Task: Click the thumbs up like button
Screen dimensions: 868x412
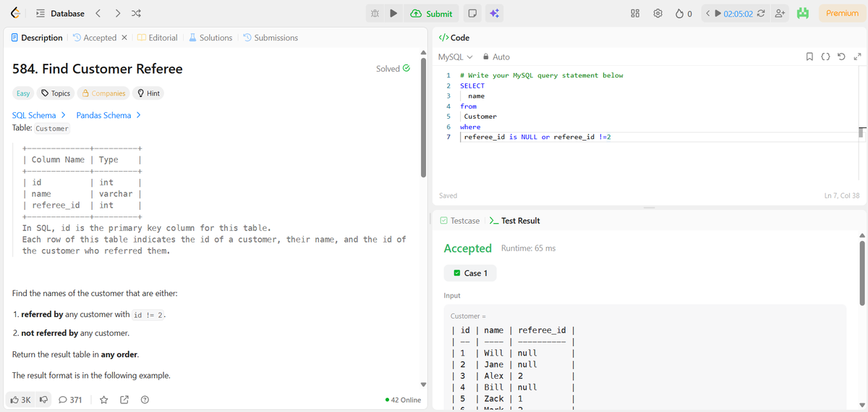Action: (20, 400)
